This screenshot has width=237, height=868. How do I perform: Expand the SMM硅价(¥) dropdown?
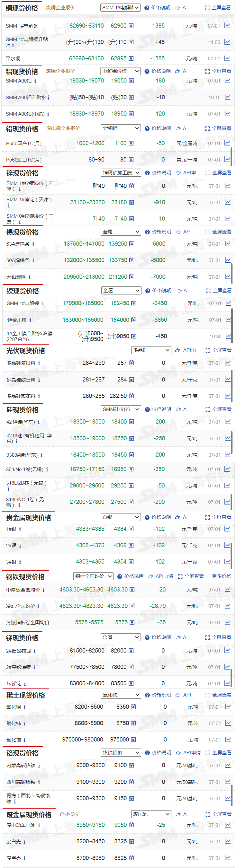pos(121,409)
